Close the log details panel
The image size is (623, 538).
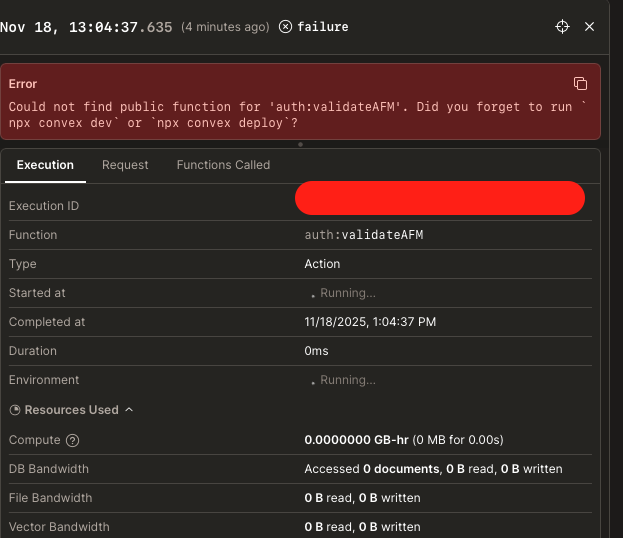tap(590, 27)
